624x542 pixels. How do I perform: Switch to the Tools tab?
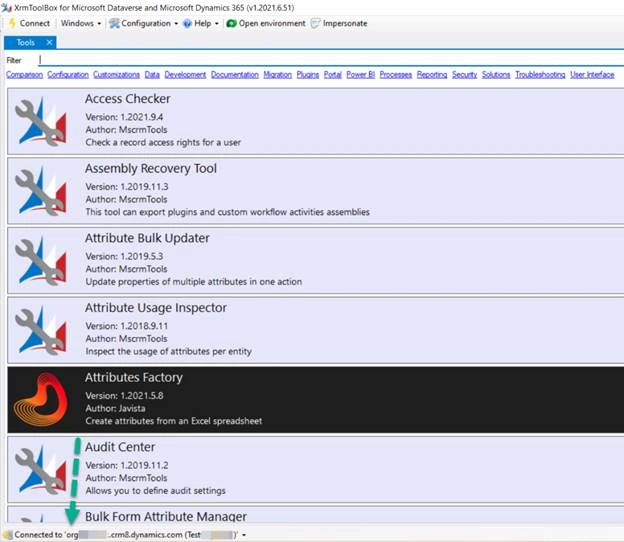pos(25,43)
